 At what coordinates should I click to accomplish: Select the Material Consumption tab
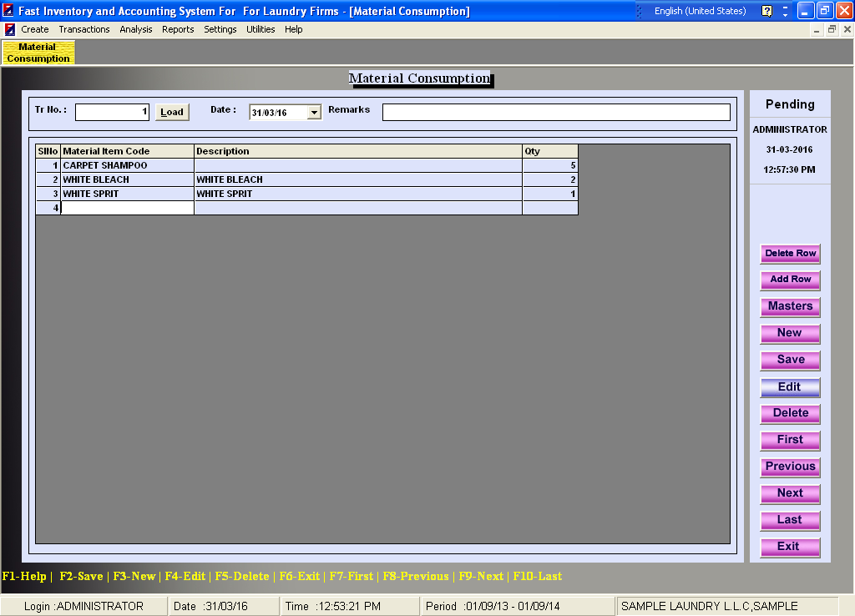[x=38, y=53]
